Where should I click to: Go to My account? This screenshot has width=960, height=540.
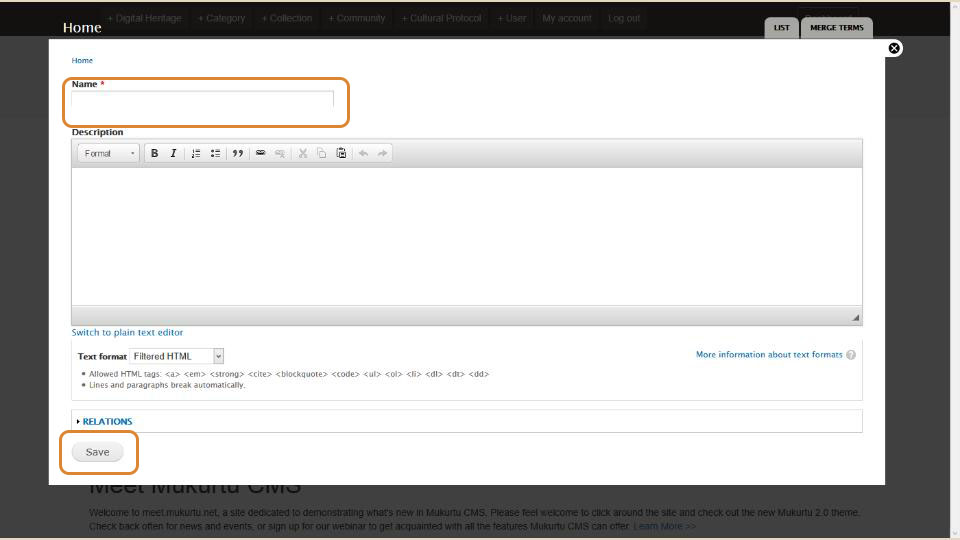tap(567, 18)
